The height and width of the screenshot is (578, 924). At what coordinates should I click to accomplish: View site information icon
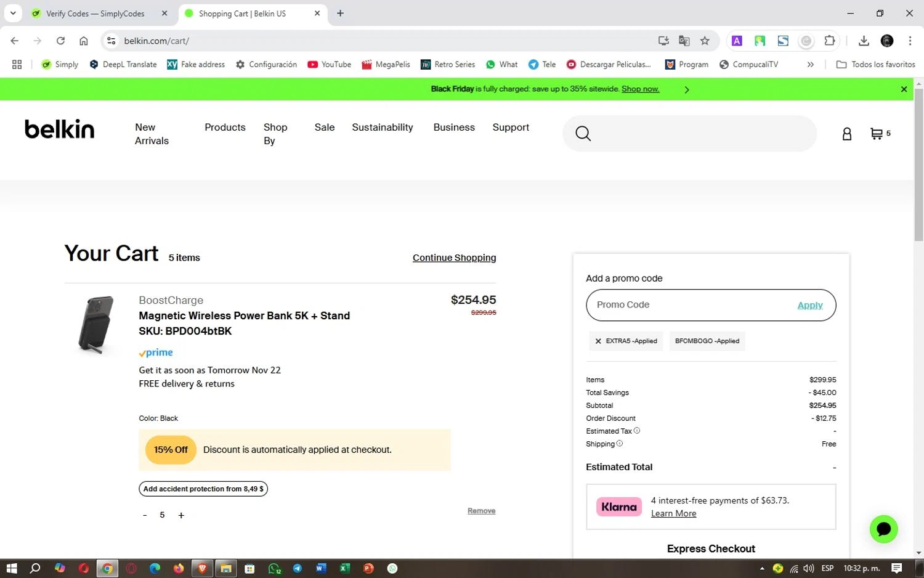tap(111, 41)
